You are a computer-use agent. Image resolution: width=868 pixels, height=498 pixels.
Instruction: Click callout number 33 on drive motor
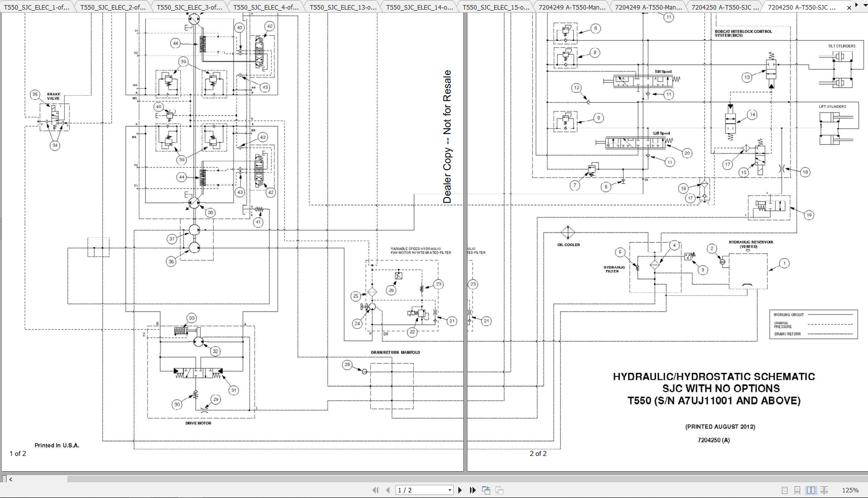click(191, 318)
